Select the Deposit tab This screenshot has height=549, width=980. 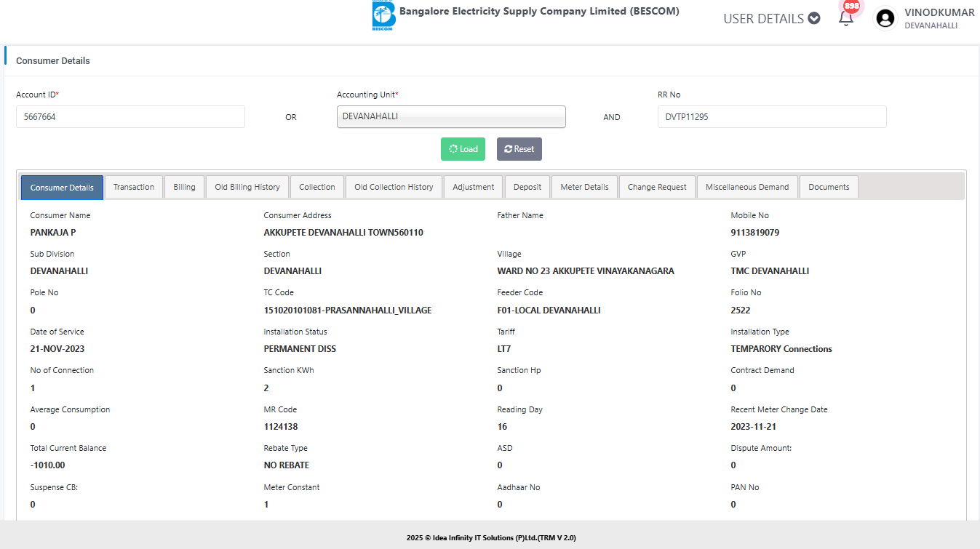[527, 187]
